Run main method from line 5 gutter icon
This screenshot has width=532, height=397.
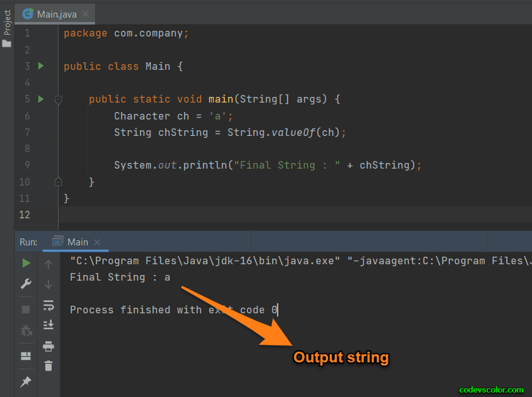click(x=40, y=99)
